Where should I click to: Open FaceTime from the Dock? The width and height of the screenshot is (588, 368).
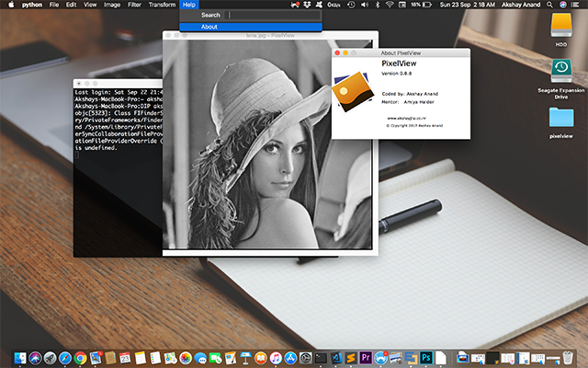click(215, 358)
